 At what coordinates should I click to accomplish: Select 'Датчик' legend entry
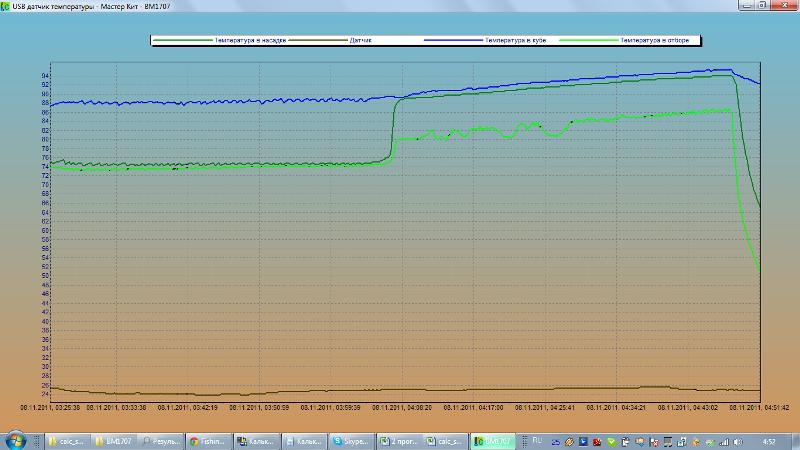click(360, 41)
